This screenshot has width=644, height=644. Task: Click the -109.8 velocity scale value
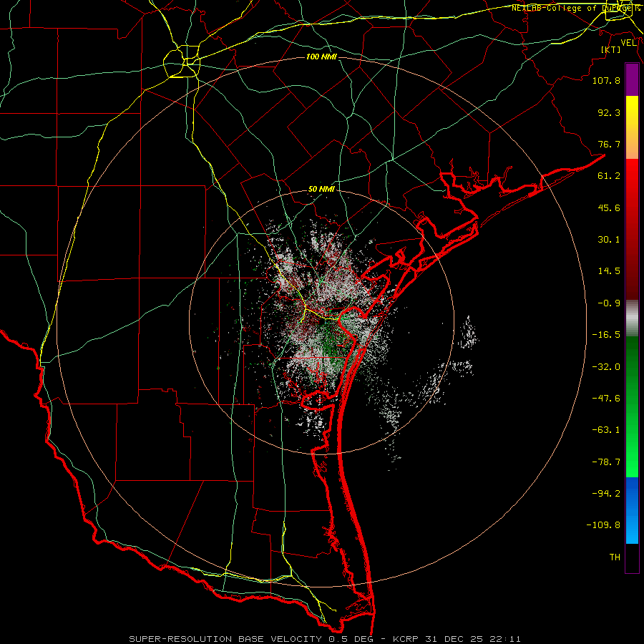pos(603,525)
